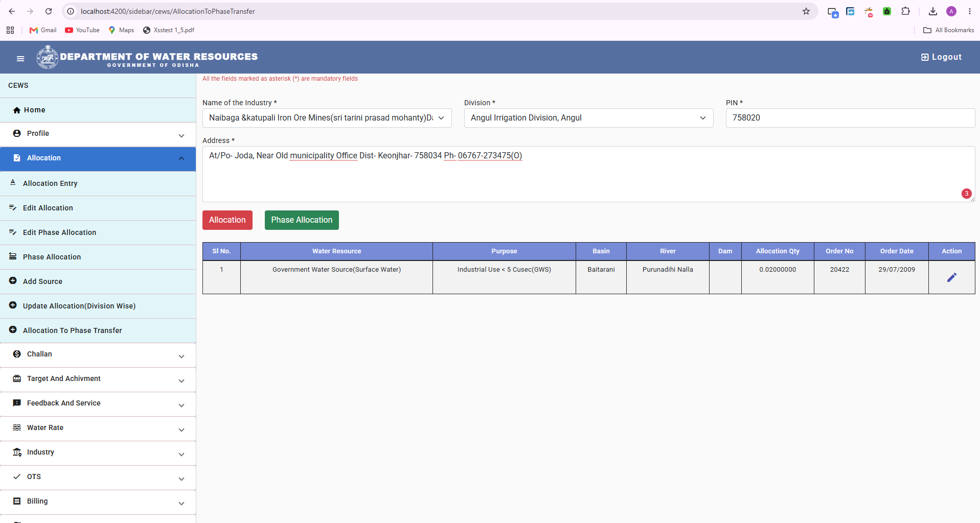Screen dimensions: 980x523
Task: Click the Target And Achivment icon
Action: [17, 378]
